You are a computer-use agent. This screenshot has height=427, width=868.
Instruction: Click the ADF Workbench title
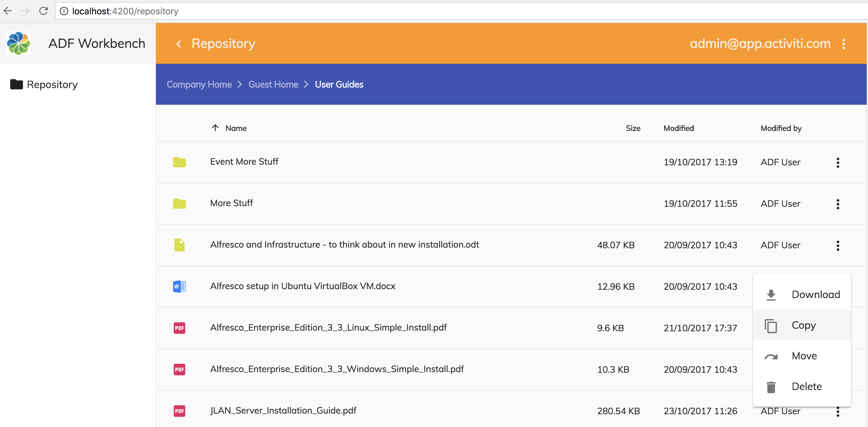coord(97,43)
